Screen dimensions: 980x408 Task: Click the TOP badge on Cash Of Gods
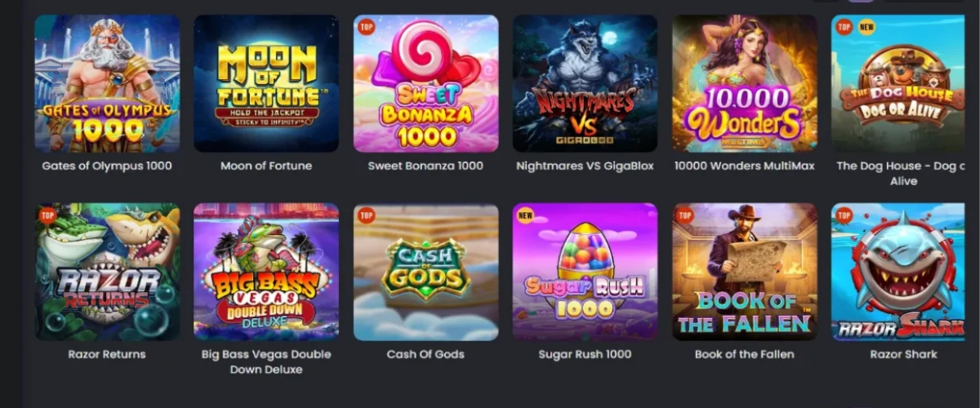click(367, 215)
